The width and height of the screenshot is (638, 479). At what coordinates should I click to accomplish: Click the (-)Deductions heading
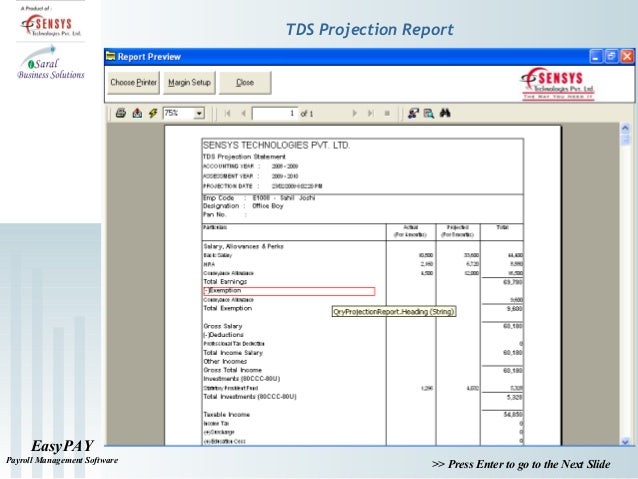tap(223, 335)
